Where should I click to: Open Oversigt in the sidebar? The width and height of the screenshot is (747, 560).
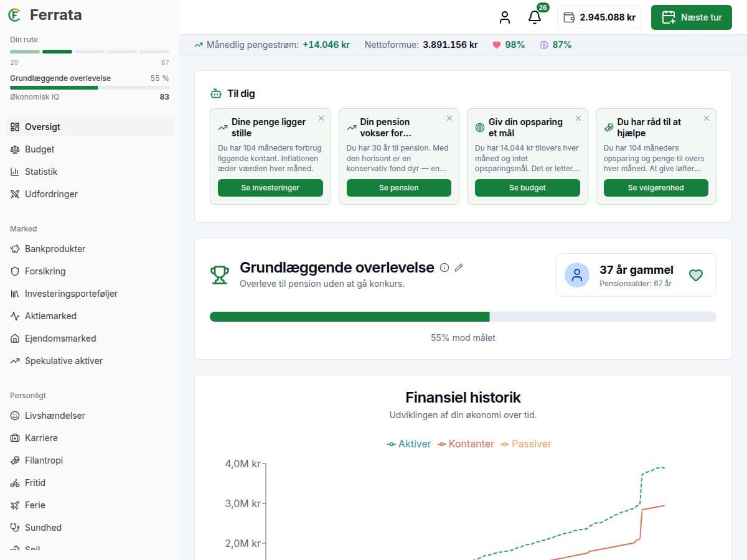click(90, 127)
